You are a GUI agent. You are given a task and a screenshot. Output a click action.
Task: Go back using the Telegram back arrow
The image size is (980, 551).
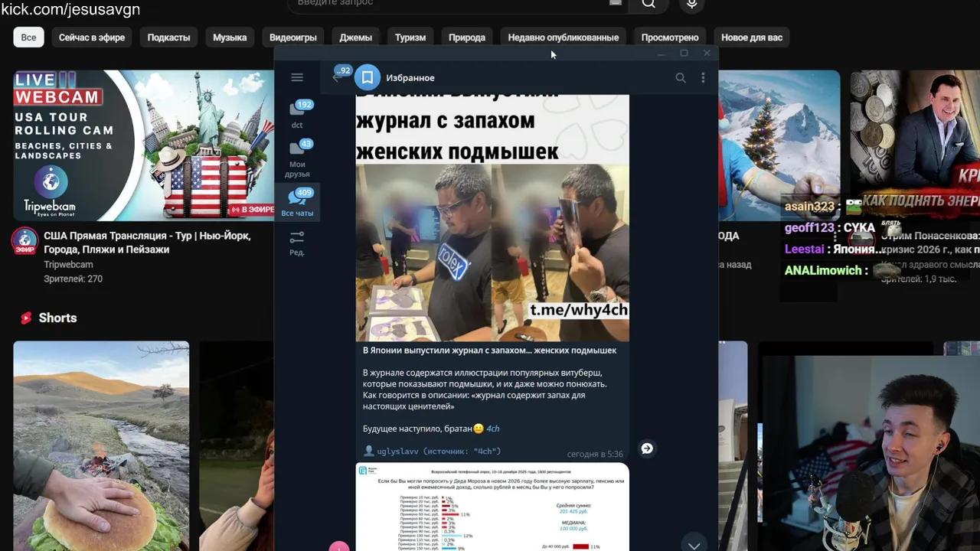336,77
